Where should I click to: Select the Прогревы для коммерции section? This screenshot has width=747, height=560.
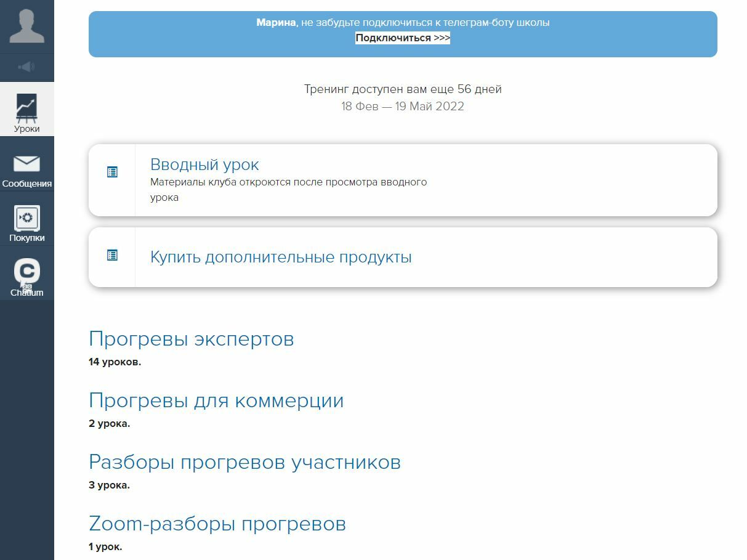coord(216,400)
